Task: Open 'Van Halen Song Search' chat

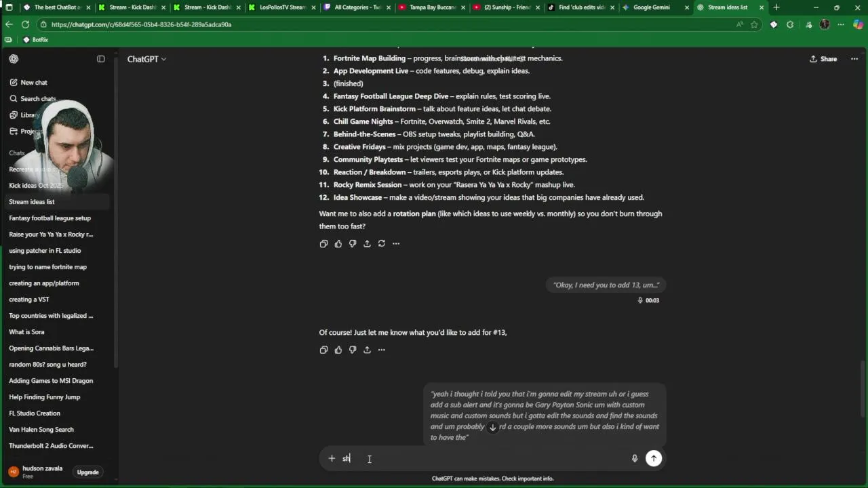Action: tap(41, 430)
